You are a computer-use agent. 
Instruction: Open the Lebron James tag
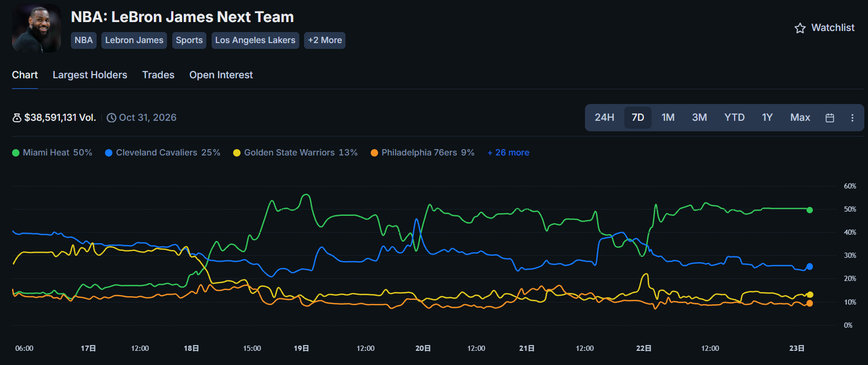(134, 40)
